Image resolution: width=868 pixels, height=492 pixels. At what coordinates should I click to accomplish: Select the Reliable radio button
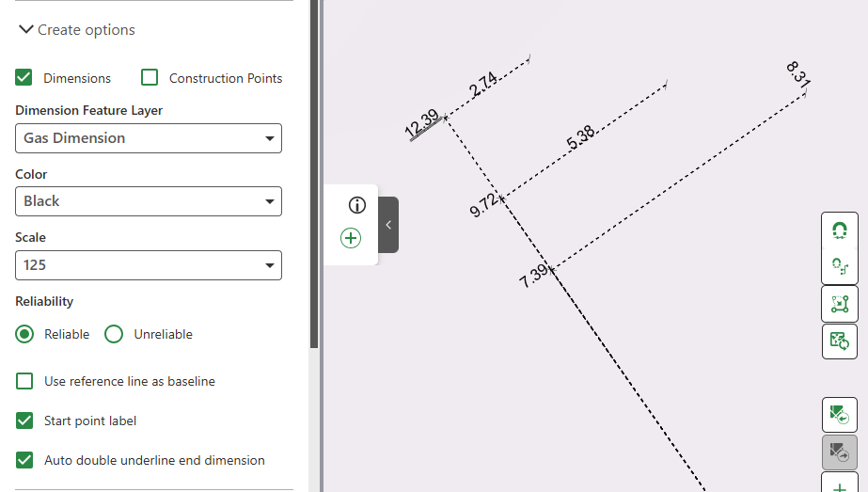point(24,334)
